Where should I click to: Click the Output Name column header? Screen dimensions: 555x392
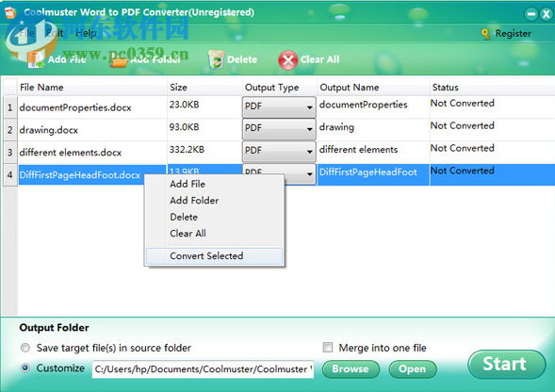click(x=373, y=87)
